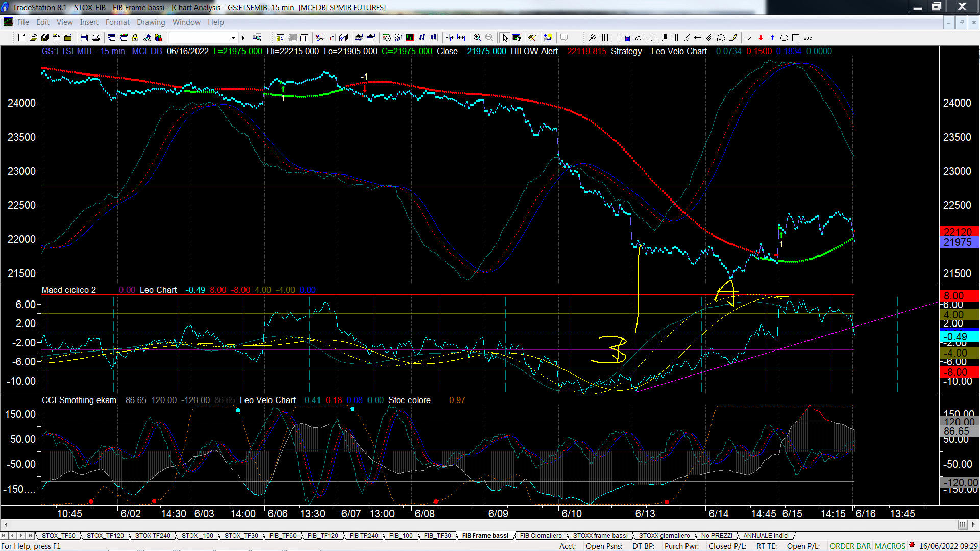Viewport: 980px width, 551px height.
Task: Select the horizontal lines drawing tool
Action: [616, 38]
